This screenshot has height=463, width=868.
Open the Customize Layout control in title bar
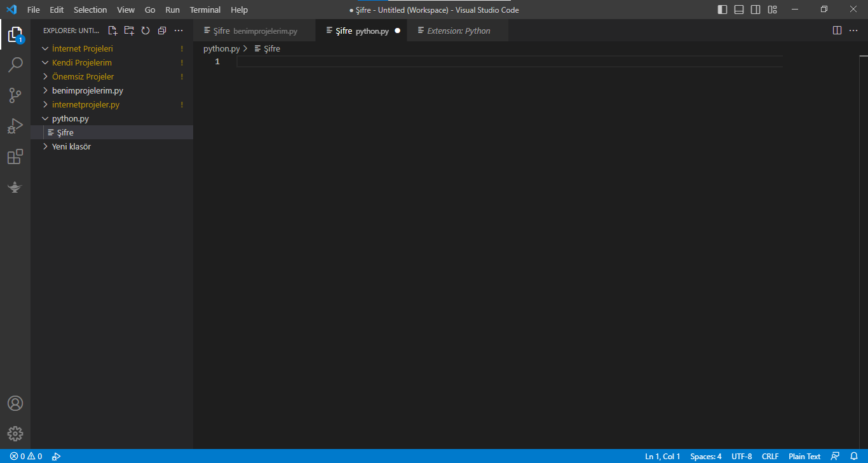coord(773,10)
